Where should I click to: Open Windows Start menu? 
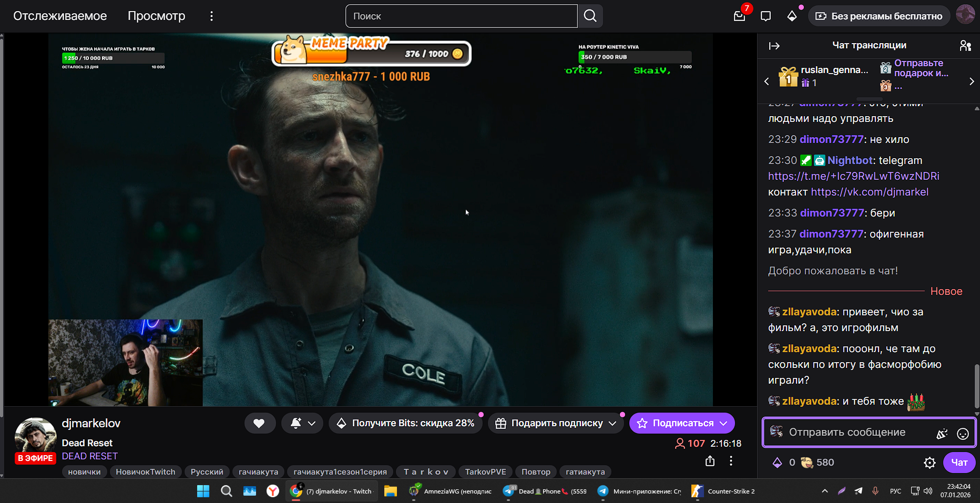203,491
